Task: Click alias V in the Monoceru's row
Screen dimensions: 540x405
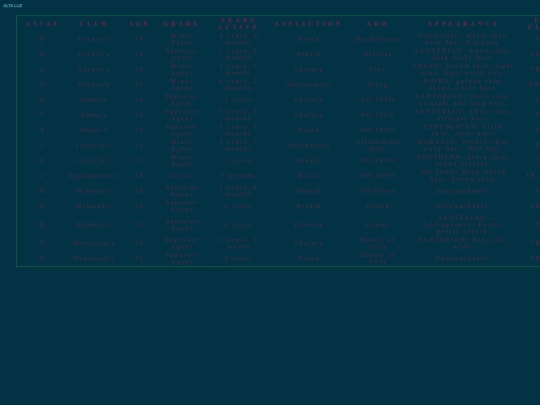Action: [42, 243]
